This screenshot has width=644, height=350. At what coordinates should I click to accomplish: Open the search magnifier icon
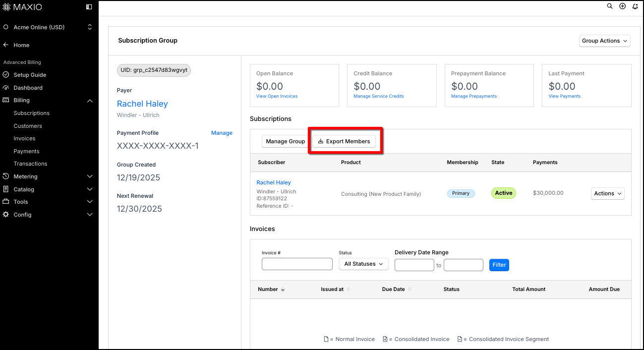point(610,6)
